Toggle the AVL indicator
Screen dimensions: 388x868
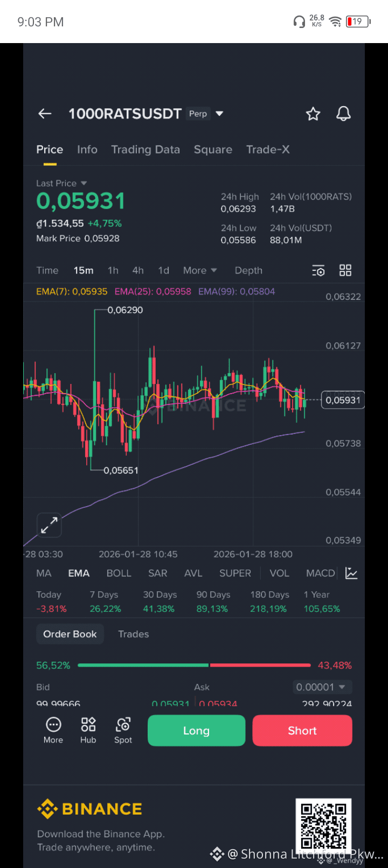point(193,573)
